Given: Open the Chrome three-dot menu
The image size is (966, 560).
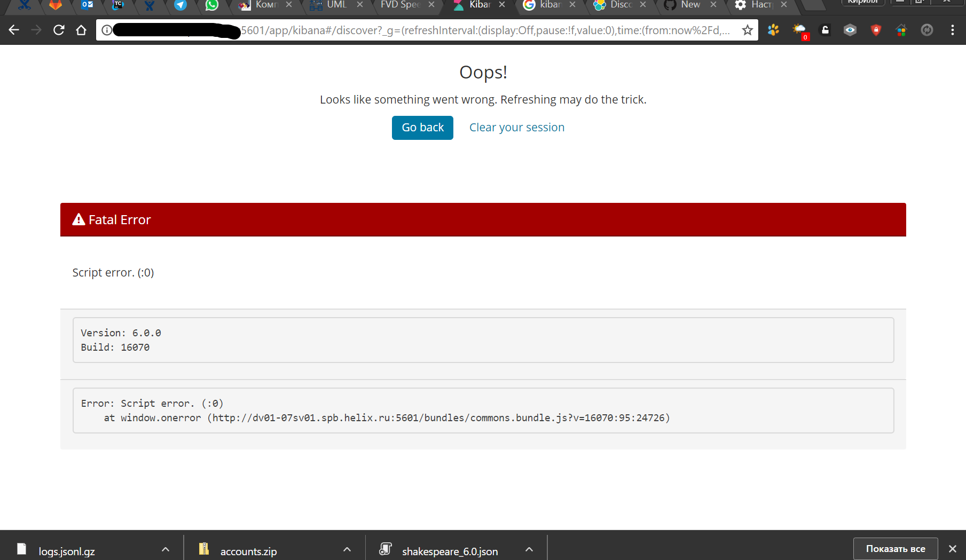Looking at the screenshot, I should [953, 30].
